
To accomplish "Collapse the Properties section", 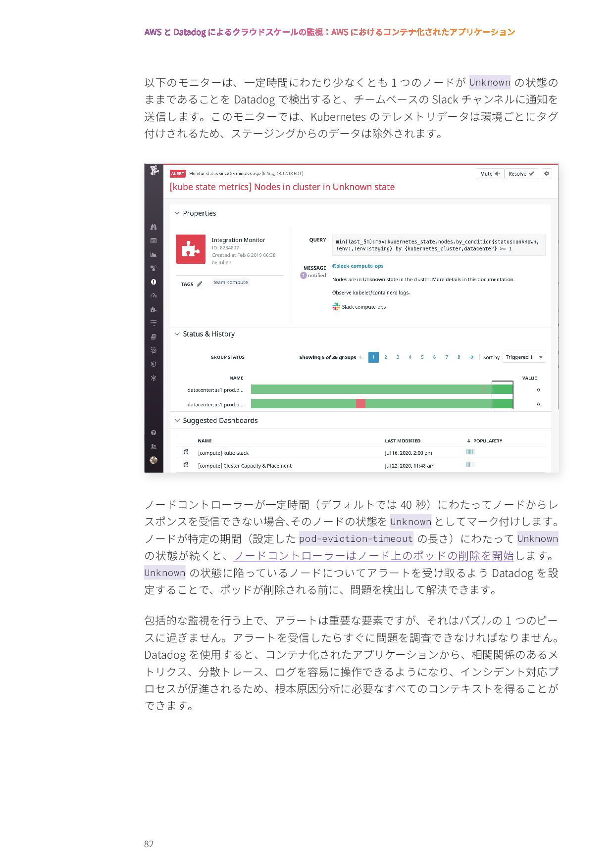I will 177,213.
